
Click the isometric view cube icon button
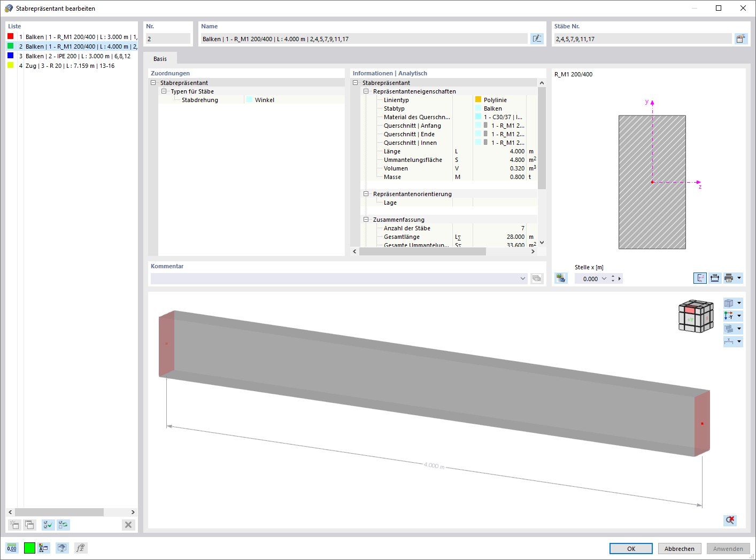tap(729, 303)
